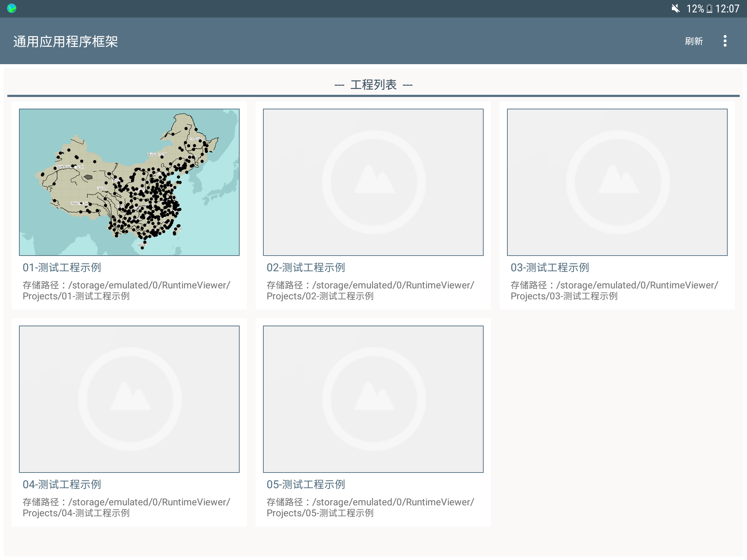Tap the battery charging indicator icon
The image size is (747, 560).
709,9
